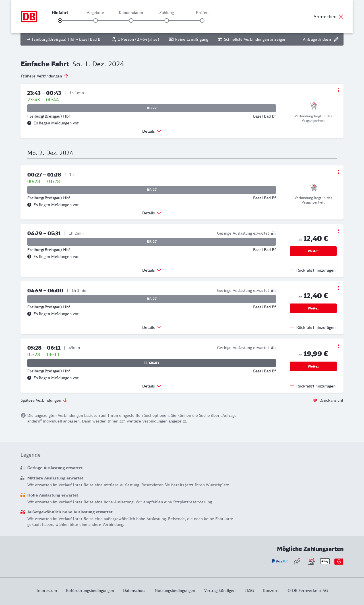Click Weiter for the 19,99 € offer

pos(313,366)
